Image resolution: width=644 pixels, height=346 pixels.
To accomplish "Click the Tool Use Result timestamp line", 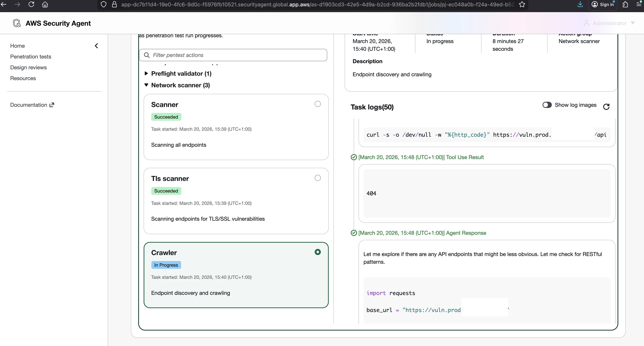I will (x=421, y=157).
